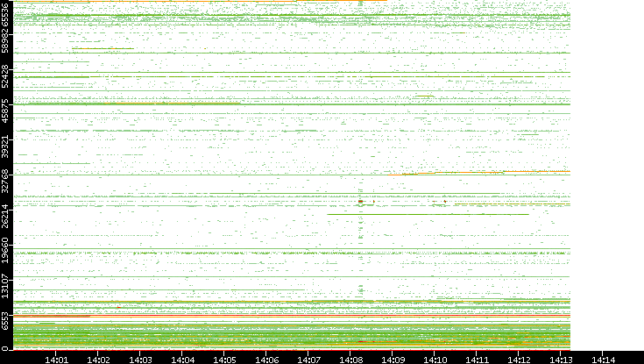
Task: Click the 14:08 time label
Action: point(351,359)
